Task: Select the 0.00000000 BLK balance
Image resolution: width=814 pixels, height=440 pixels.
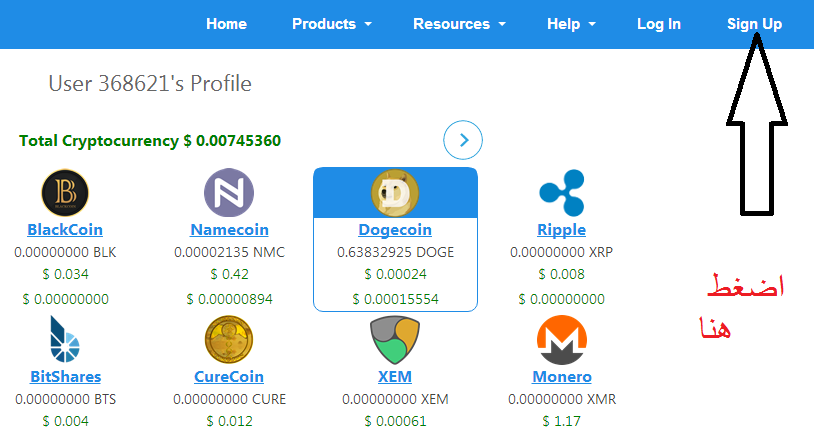Action: tap(65, 252)
